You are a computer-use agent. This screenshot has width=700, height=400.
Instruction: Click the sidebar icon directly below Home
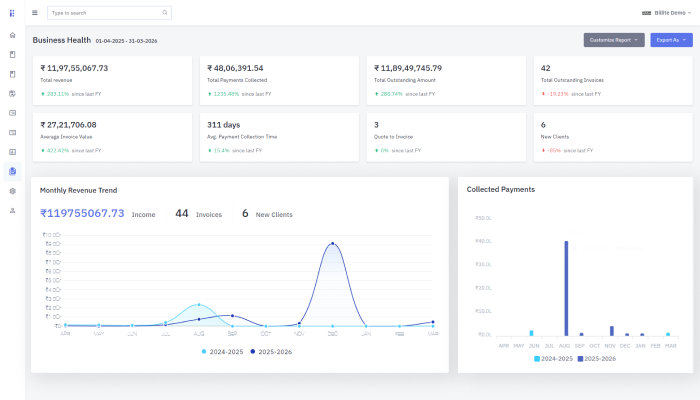click(12, 54)
